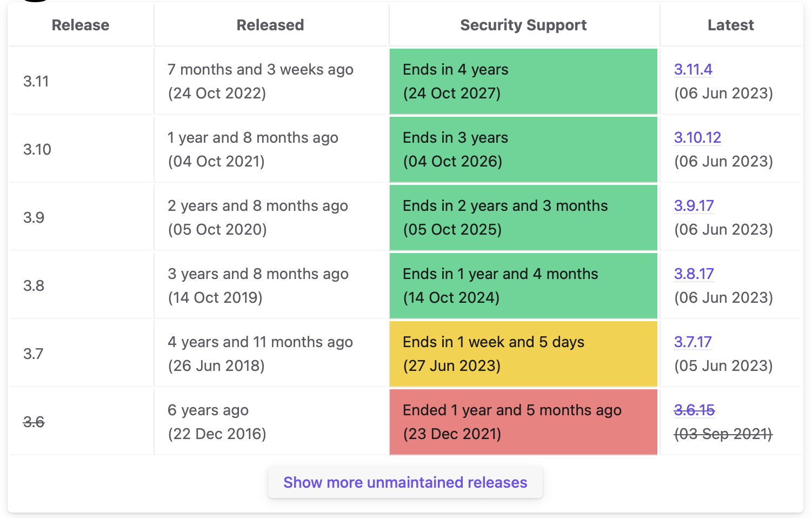
Task: Show more unmaintained releases
Action: [x=405, y=482]
